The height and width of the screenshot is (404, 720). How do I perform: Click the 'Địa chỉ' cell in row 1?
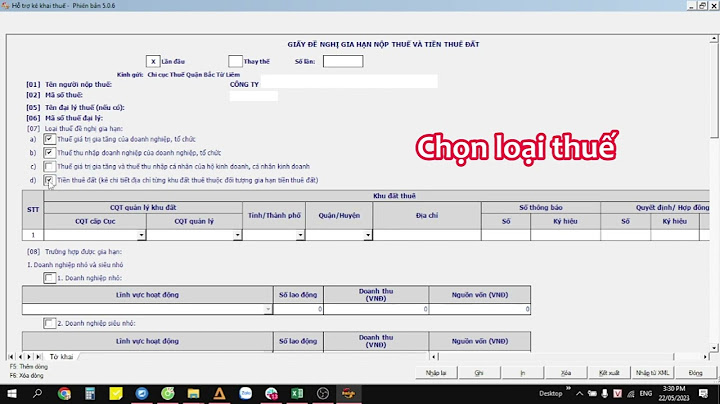tap(427, 235)
